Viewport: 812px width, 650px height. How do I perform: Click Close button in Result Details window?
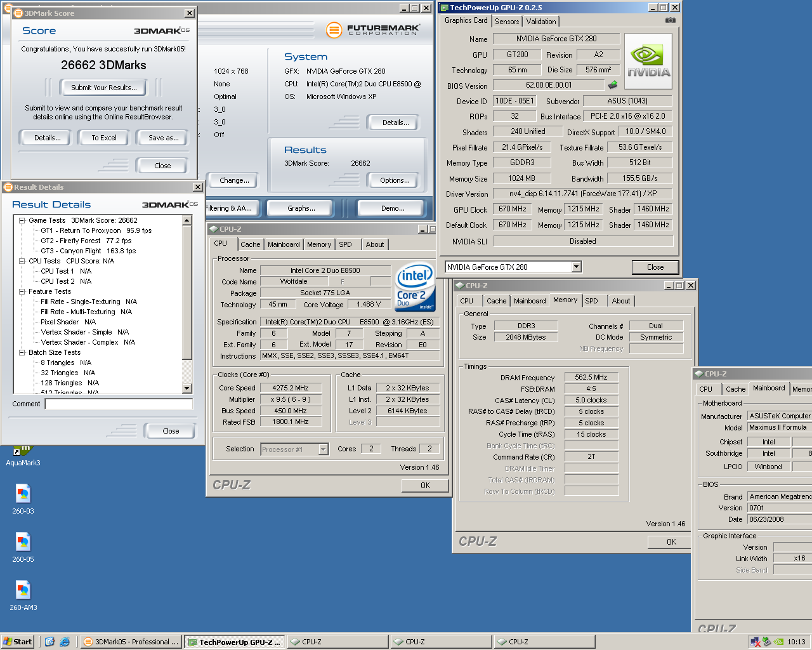(171, 431)
